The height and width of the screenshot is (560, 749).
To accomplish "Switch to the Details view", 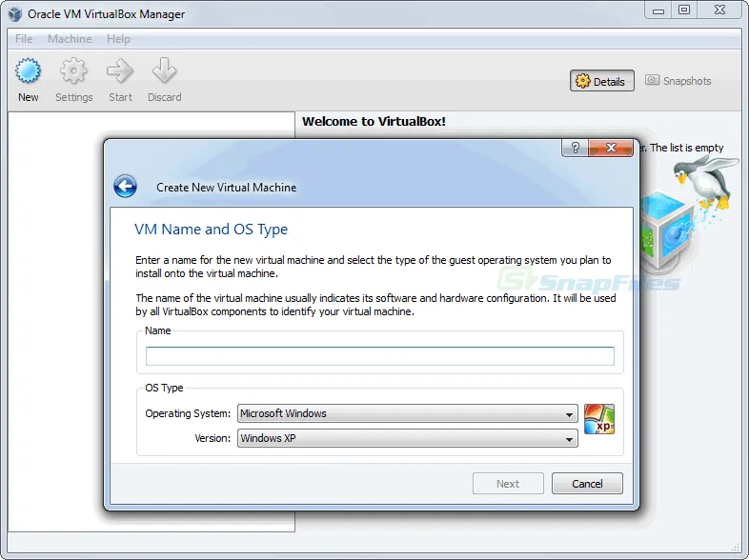I will [600, 81].
